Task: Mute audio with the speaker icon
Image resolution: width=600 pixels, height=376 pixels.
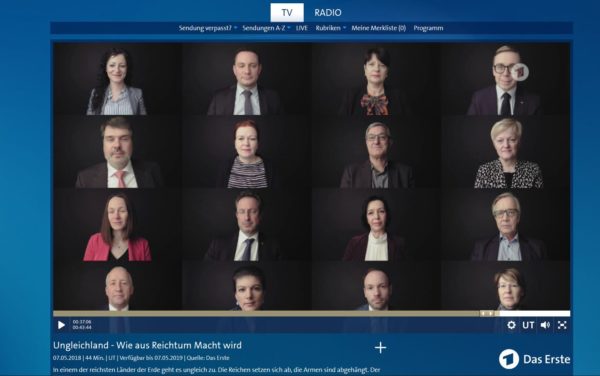Action: (x=545, y=325)
